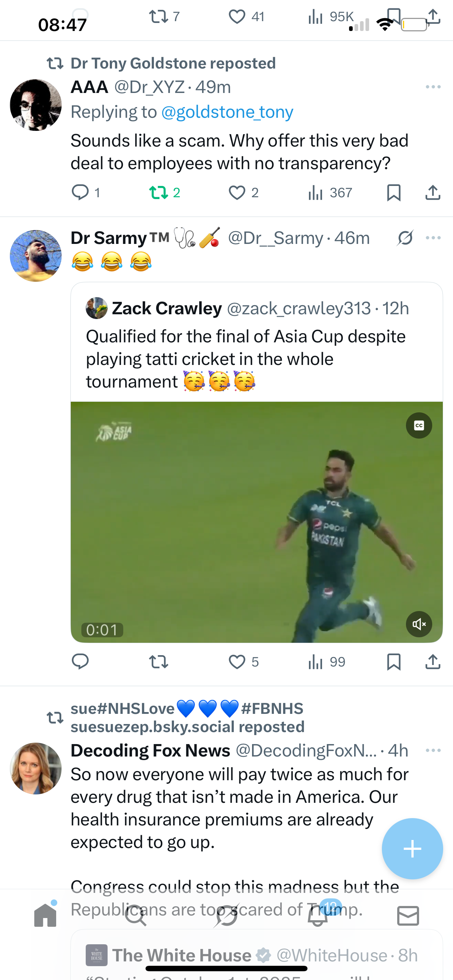Like Dr Sarmy's quote post
The height and width of the screenshot is (980, 453).
[x=237, y=662]
